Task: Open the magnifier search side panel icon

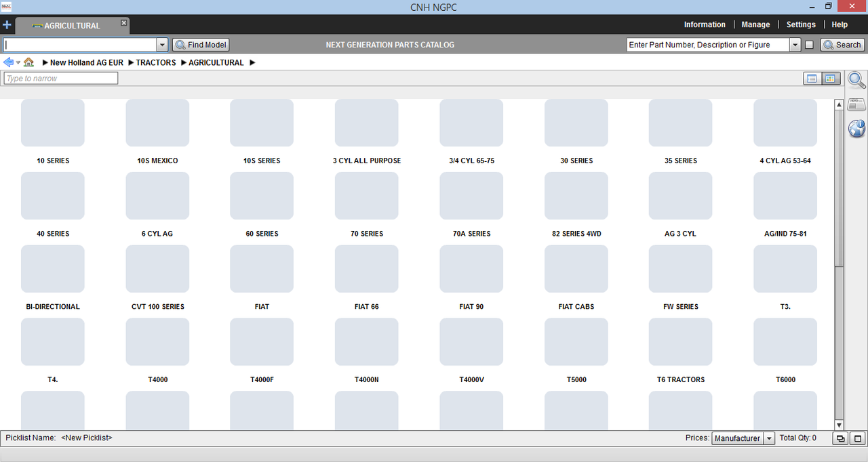Action: pyautogui.click(x=857, y=81)
